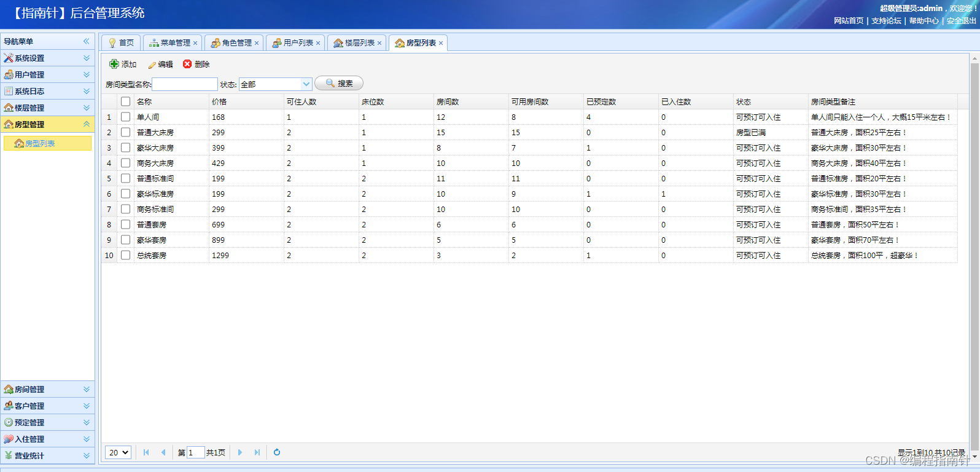
Task: Check the row for 豪华大床房
Action: (126, 147)
